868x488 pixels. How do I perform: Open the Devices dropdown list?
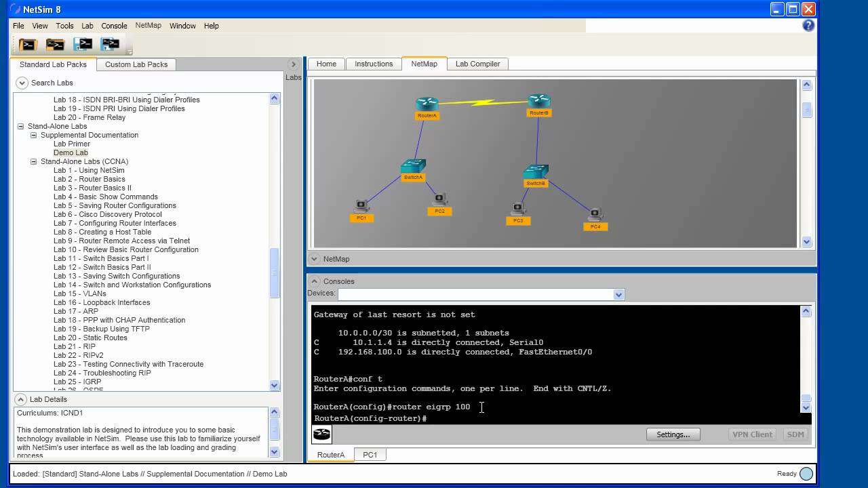click(x=618, y=294)
